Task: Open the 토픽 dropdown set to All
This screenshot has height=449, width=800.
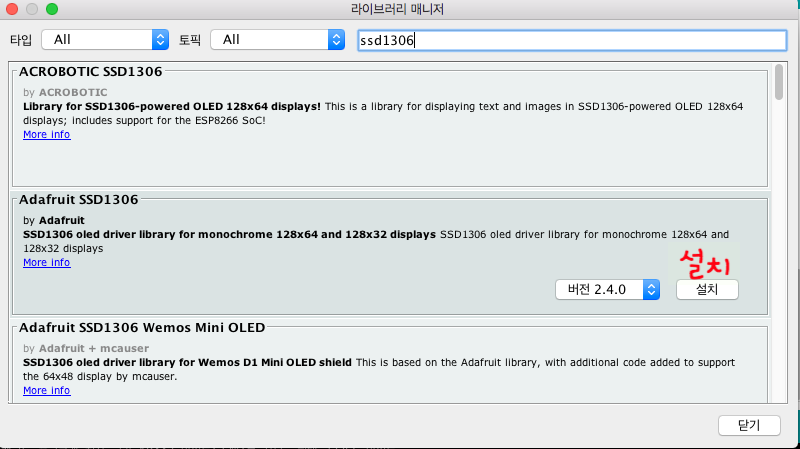Action: [x=278, y=40]
